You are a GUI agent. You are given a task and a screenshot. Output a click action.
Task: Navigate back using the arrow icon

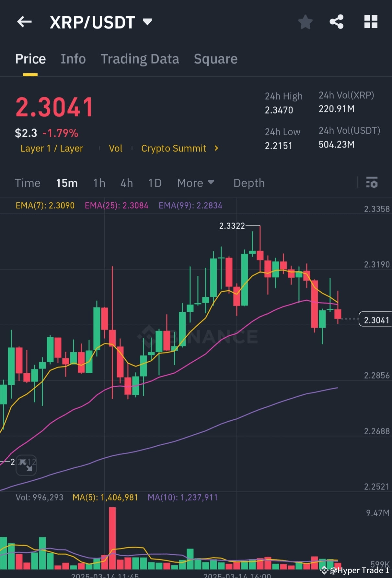click(24, 22)
